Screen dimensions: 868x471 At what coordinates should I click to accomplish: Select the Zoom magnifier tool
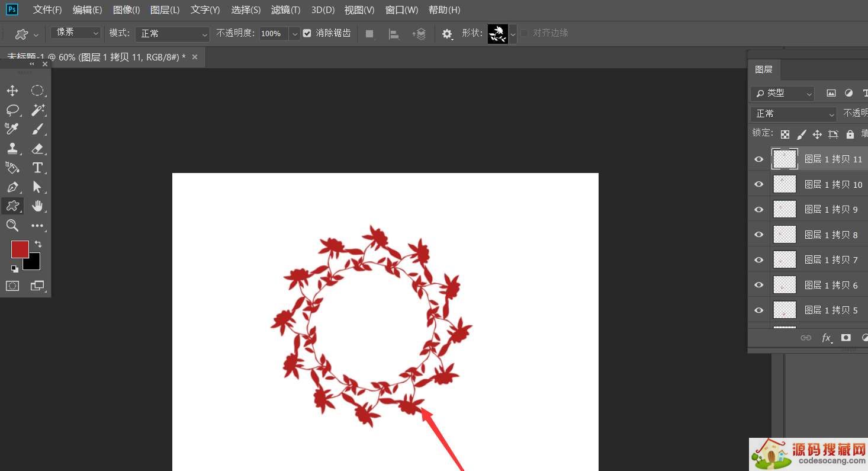pos(12,225)
